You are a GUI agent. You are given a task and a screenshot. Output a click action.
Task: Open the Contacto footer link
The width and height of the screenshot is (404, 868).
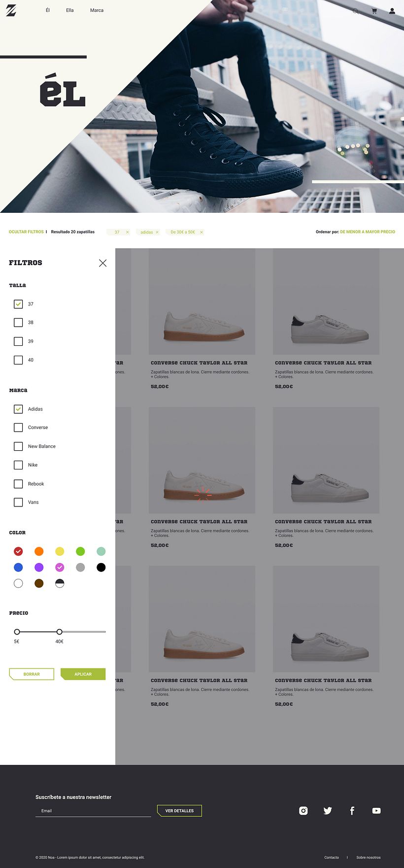[x=332, y=857]
